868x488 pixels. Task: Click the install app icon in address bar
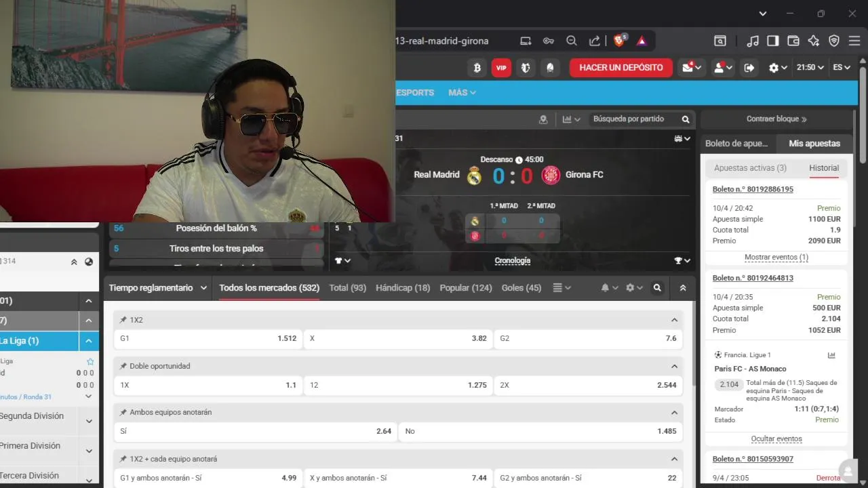(x=526, y=41)
